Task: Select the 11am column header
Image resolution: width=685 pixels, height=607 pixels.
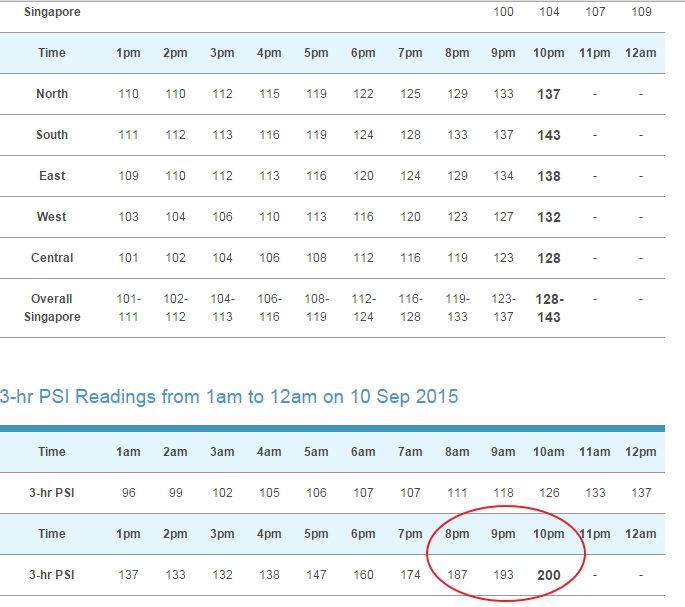Action: [x=595, y=452]
